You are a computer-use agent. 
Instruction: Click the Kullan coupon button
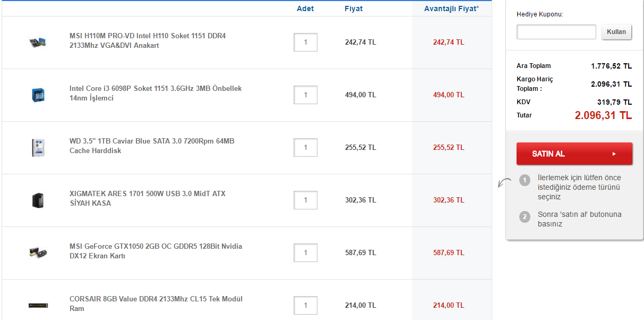click(x=616, y=32)
